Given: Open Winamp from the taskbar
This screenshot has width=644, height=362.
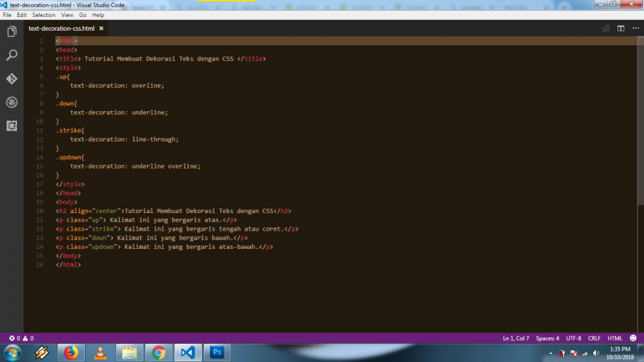Looking at the screenshot, I should [42, 353].
